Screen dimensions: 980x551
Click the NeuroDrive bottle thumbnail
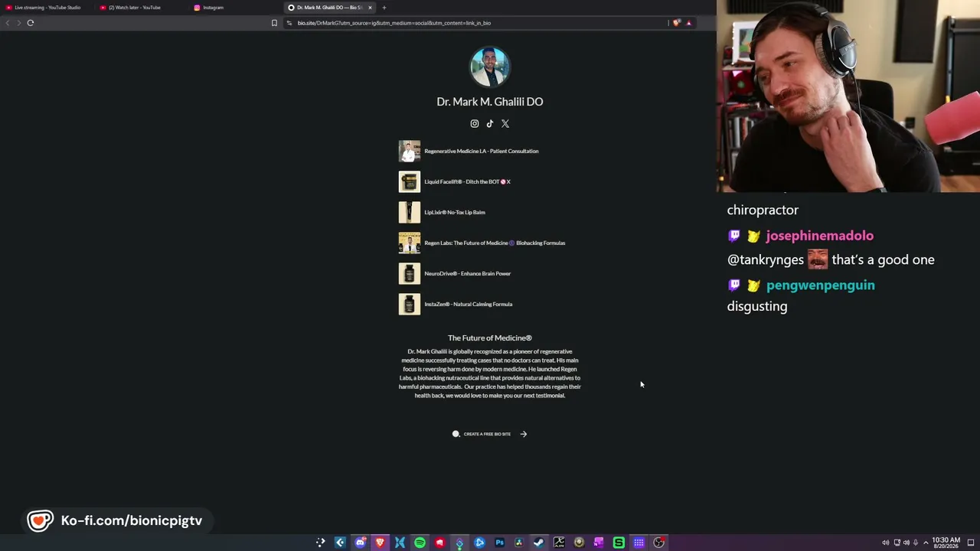point(410,273)
